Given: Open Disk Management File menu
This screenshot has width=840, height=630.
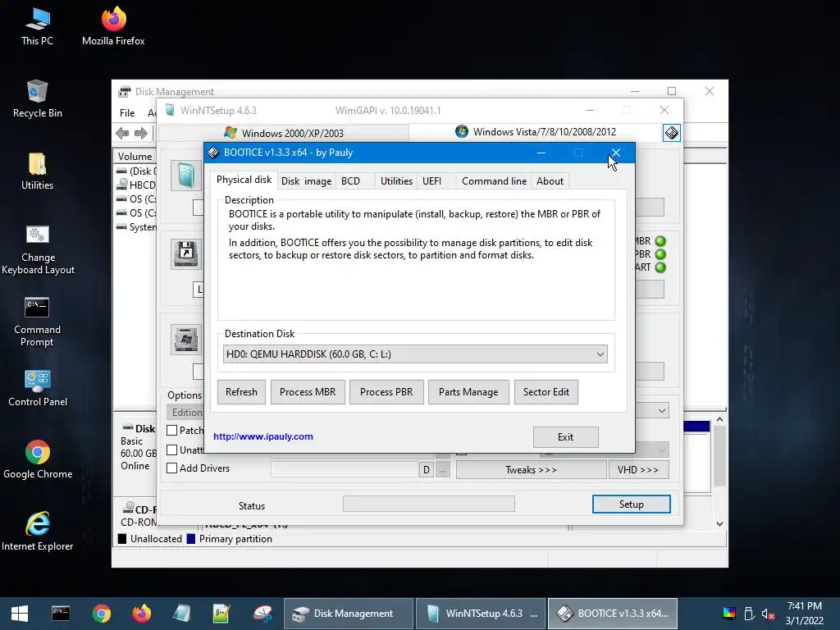Looking at the screenshot, I should [x=127, y=113].
